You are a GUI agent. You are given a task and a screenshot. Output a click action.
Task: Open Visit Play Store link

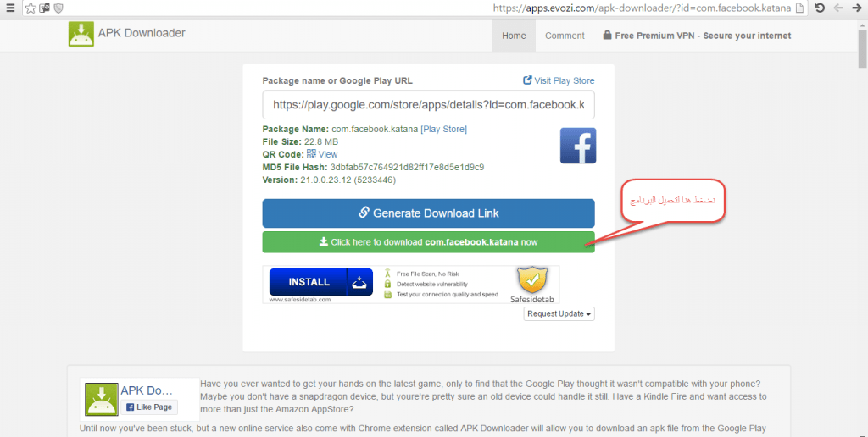click(x=559, y=80)
